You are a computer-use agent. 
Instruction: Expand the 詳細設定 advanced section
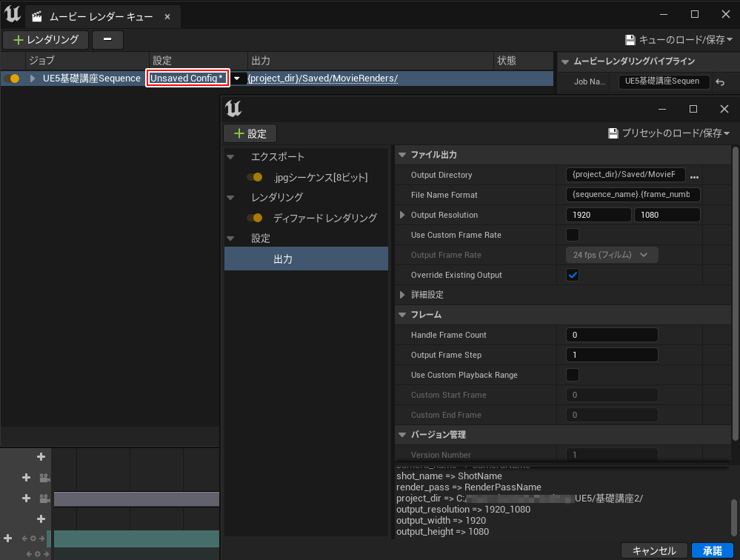coord(403,295)
